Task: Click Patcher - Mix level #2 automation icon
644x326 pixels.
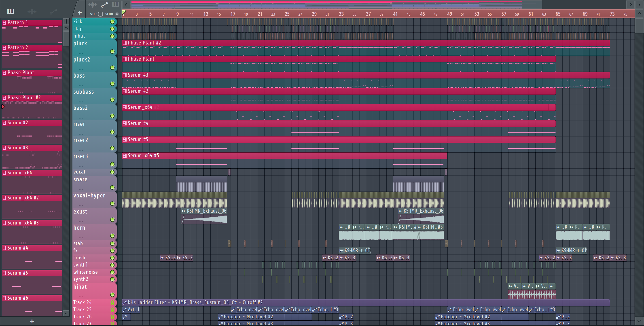Action: (x=220, y=317)
